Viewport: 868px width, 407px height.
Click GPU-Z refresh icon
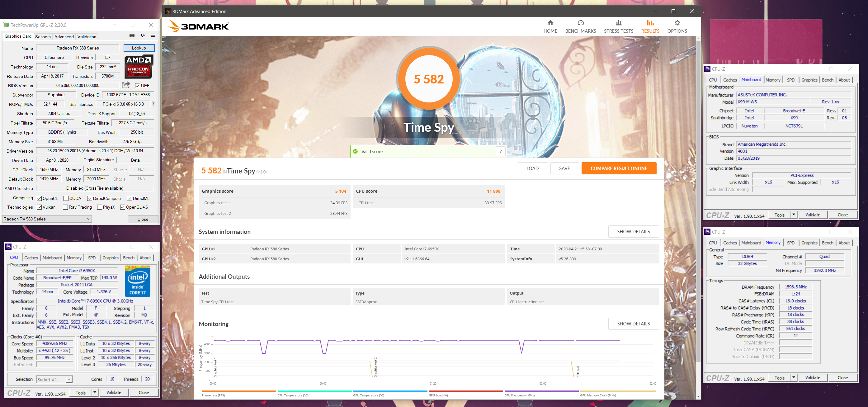pyautogui.click(x=143, y=35)
